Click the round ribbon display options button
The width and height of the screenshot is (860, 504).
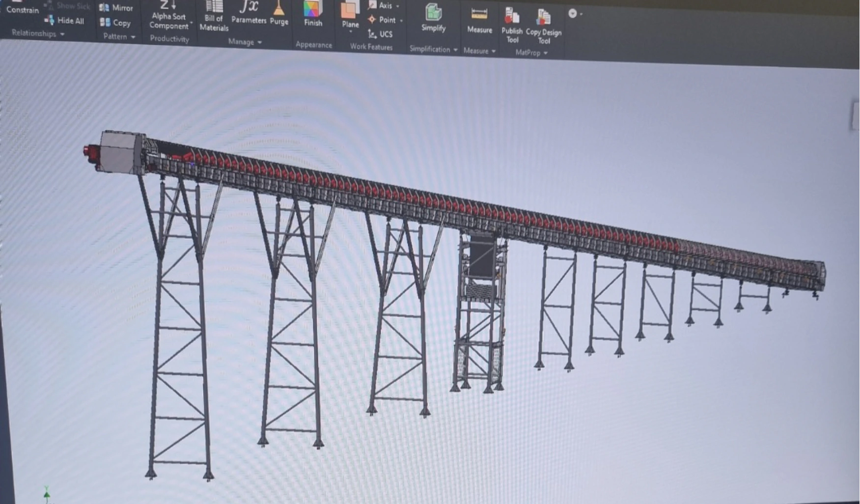pos(573,13)
